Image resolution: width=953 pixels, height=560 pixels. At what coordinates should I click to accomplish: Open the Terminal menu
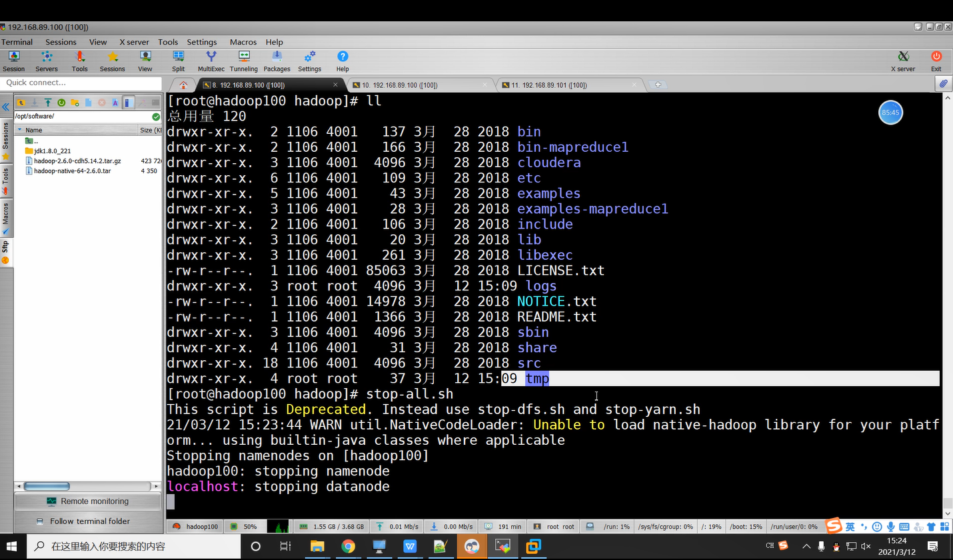point(17,42)
